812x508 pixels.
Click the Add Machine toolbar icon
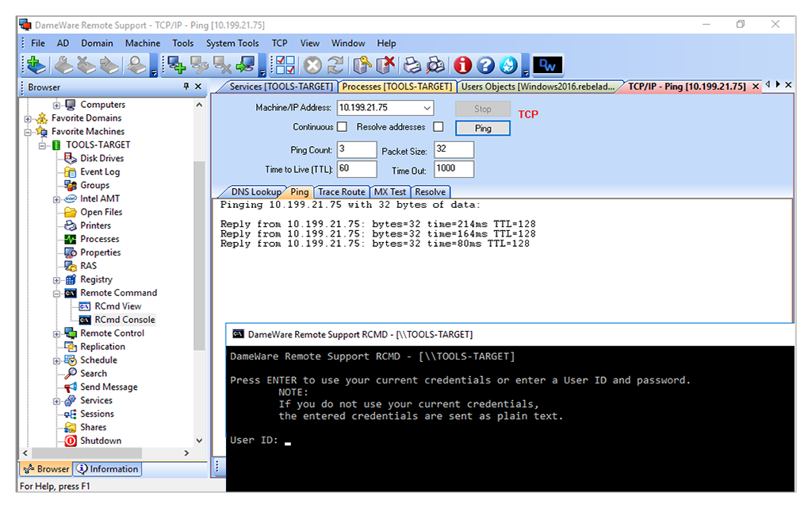[176, 65]
